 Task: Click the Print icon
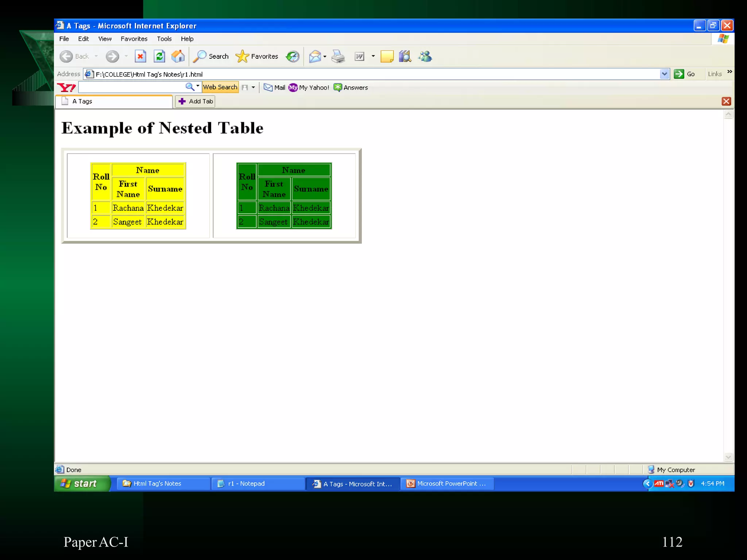(338, 57)
